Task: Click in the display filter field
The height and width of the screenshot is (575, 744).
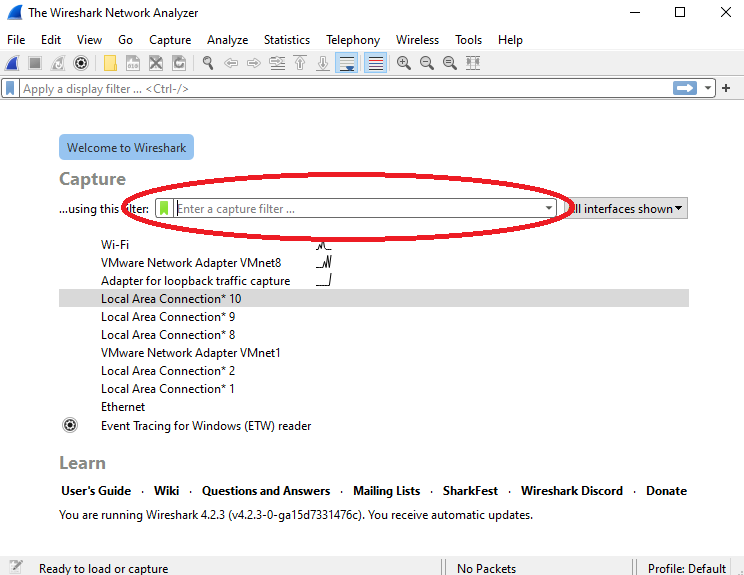Action: [x=340, y=89]
